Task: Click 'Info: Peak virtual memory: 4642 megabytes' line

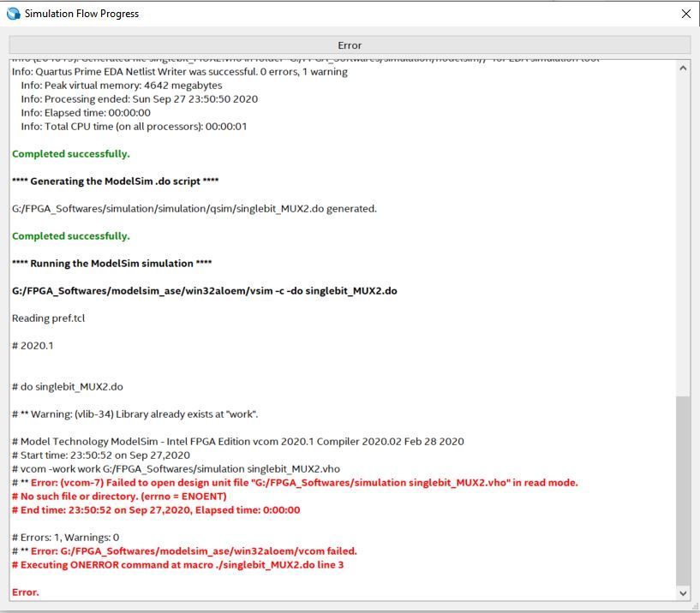Action: [122, 86]
